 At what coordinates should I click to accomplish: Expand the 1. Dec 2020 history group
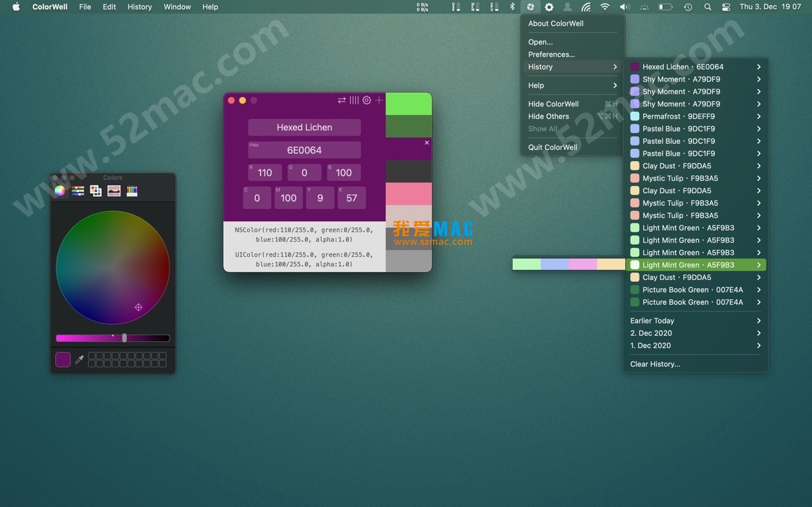(x=695, y=345)
